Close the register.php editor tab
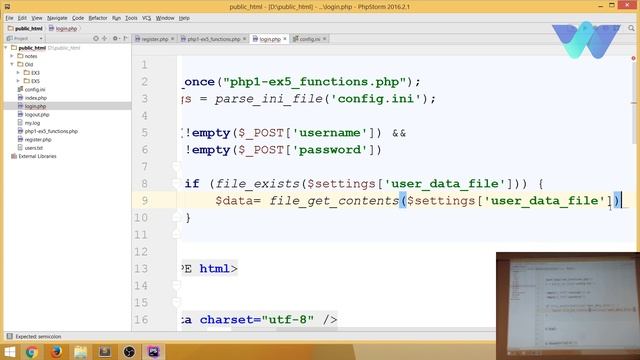Viewport: 640px width, 360px height. pos(172,39)
